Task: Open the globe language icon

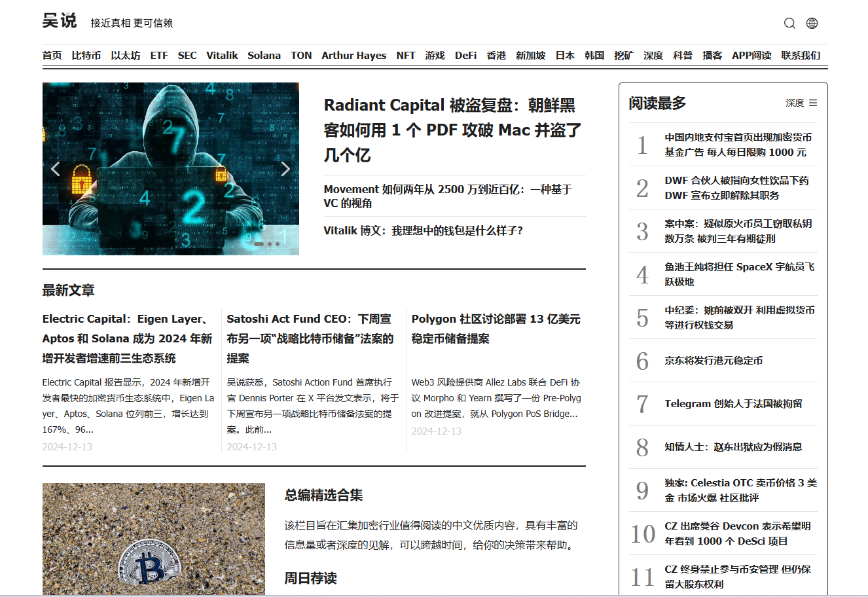Action: (812, 23)
